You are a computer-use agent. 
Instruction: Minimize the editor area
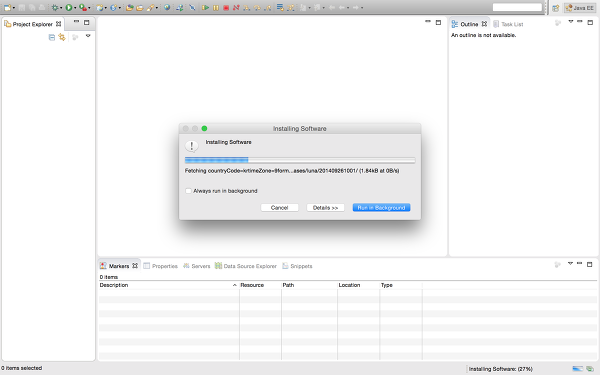428,21
